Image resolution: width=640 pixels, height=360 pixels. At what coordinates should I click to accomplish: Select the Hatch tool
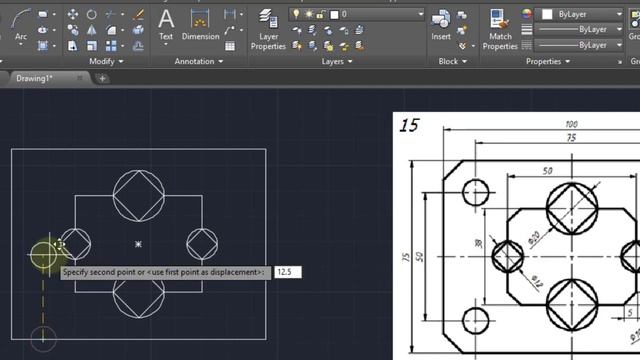click(42, 46)
